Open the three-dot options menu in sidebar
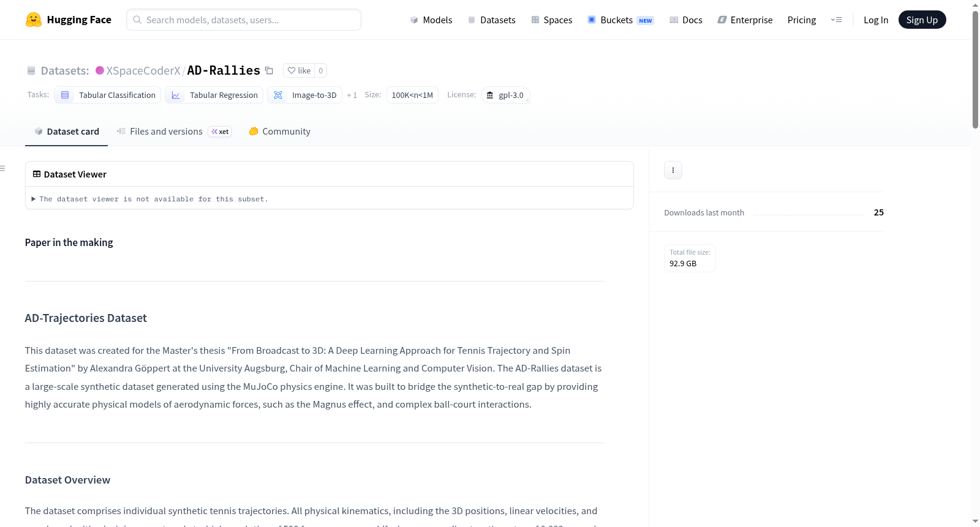Viewport: 980px width, 527px height. pos(673,170)
